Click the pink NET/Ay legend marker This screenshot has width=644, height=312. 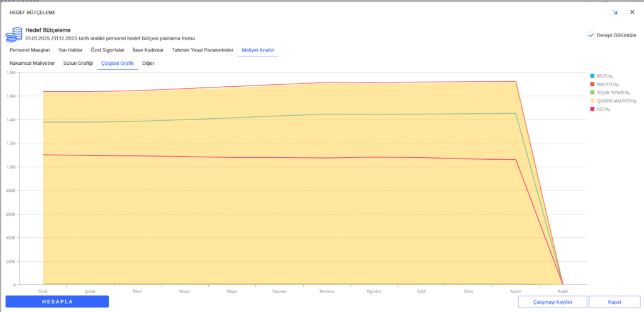592,109
